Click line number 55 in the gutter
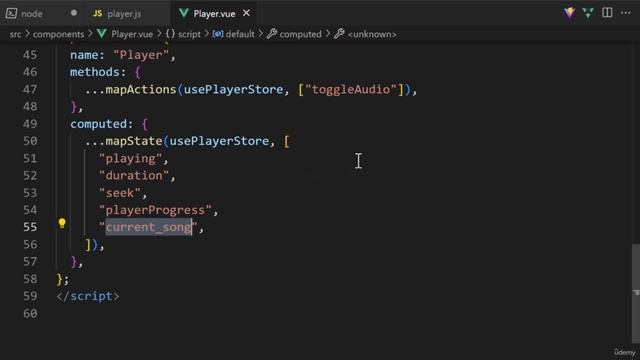This screenshot has width=640, height=360. (x=30, y=227)
